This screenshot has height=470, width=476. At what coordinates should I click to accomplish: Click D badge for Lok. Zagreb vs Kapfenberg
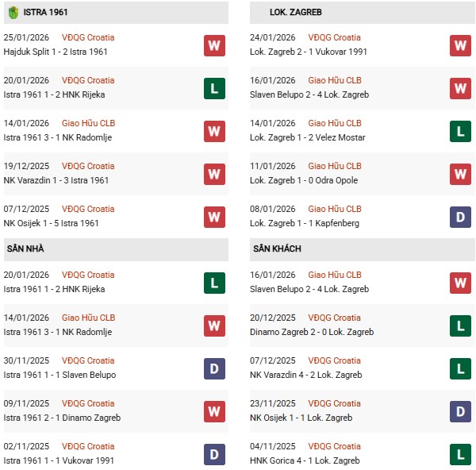(460, 217)
